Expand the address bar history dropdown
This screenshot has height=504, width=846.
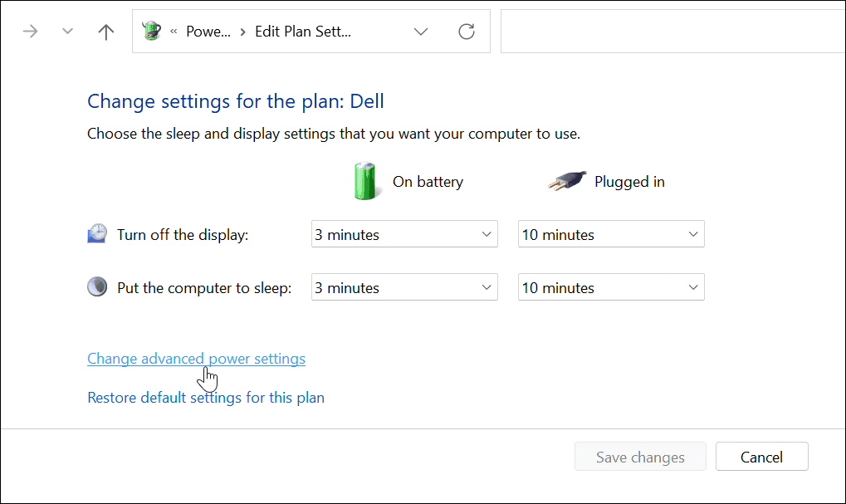(421, 32)
